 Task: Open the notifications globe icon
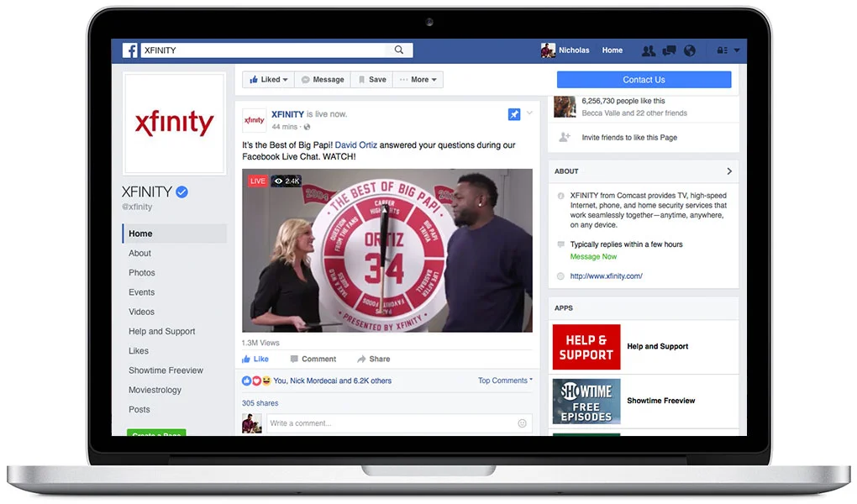(690, 50)
